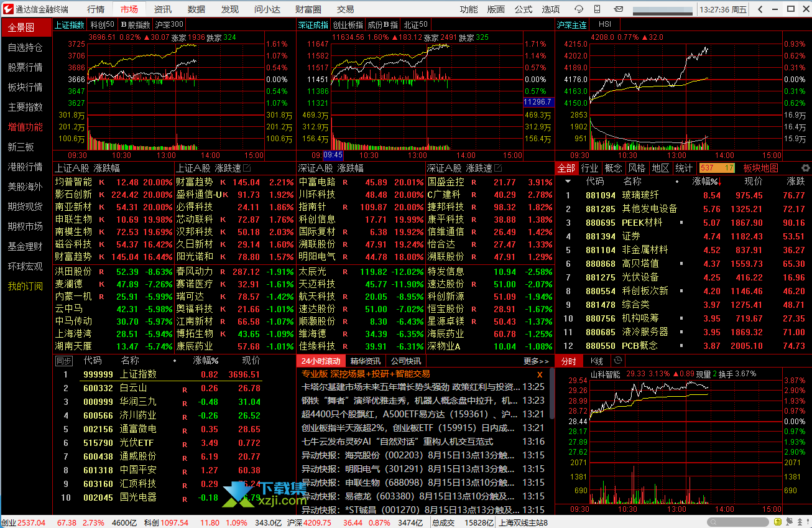Open the 功能 menu
812x528 pixels.
(469, 9)
